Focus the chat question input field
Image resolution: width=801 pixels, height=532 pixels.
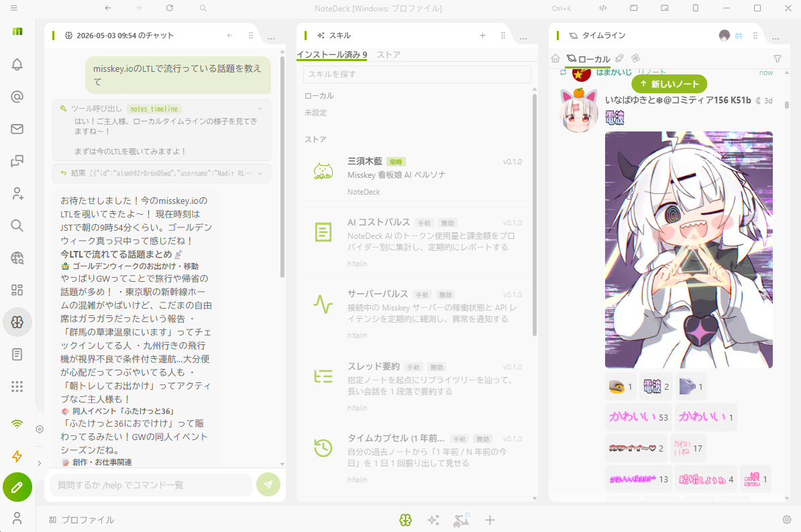point(151,484)
